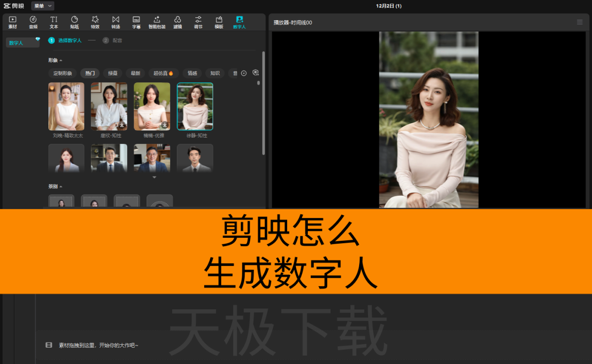The height and width of the screenshot is (364, 592).
Task: Expand the avatar category filter list
Action: point(243,73)
